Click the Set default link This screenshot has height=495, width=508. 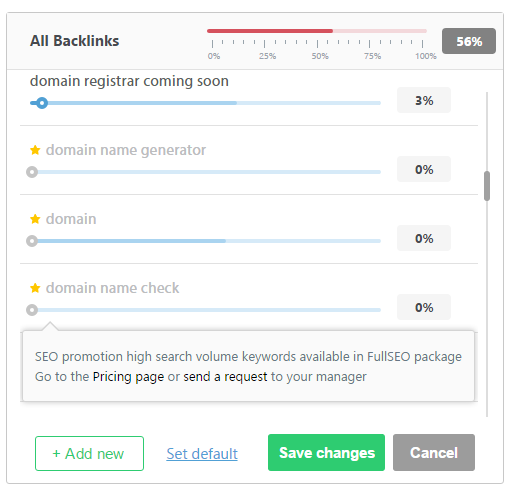(x=202, y=454)
